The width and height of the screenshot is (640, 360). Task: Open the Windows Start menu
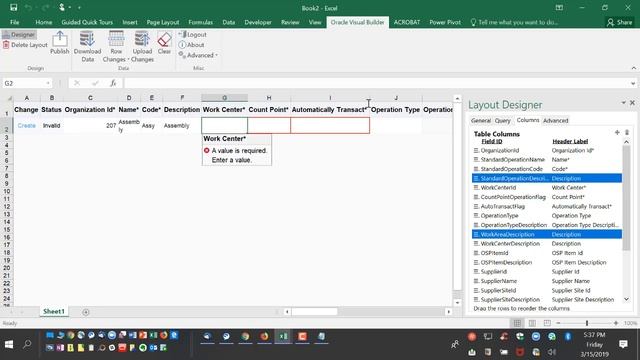click(9, 344)
